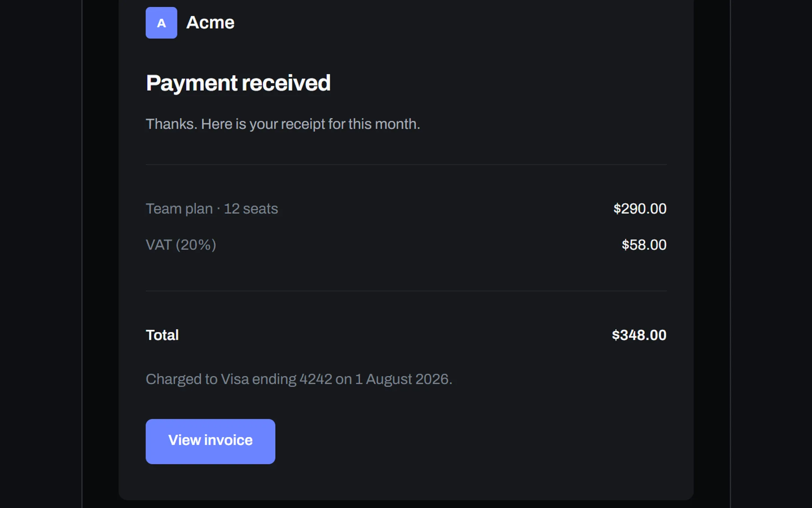Click the Payment received heading
The image size is (812, 508).
pyautogui.click(x=238, y=83)
